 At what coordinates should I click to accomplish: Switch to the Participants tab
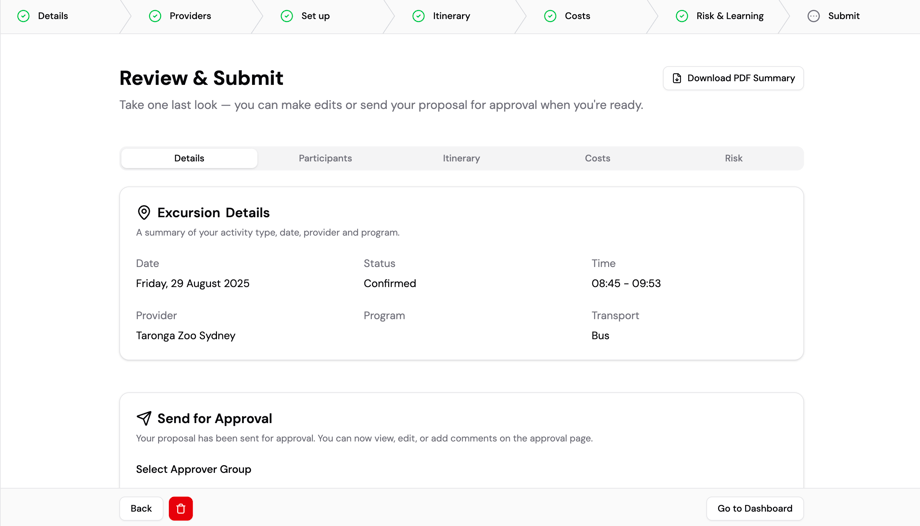click(x=325, y=158)
